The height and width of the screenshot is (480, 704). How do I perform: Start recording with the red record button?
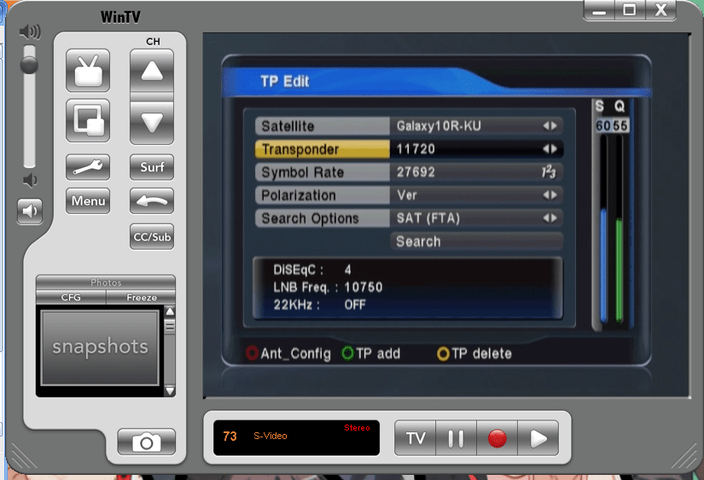pyautogui.click(x=497, y=438)
